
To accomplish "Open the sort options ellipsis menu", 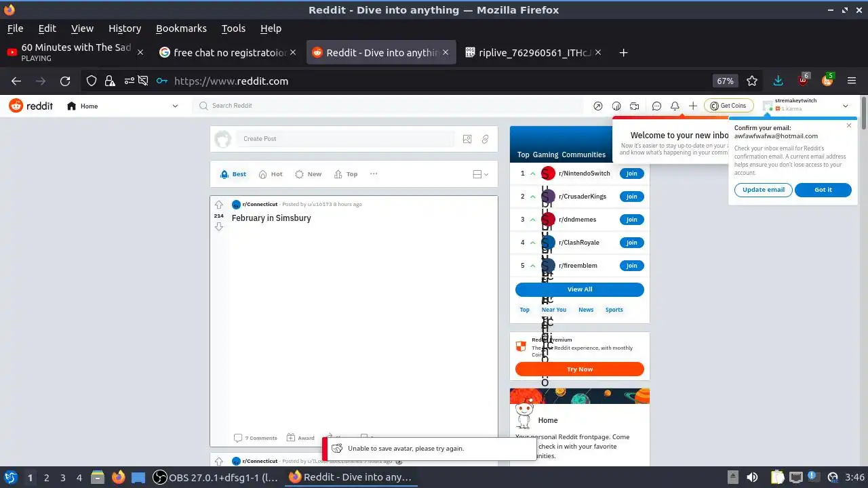I will (374, 174).
